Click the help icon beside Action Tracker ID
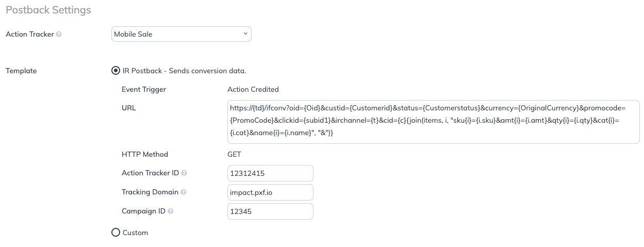The height and width of the screenshot is (247, 644). (184, 173)
